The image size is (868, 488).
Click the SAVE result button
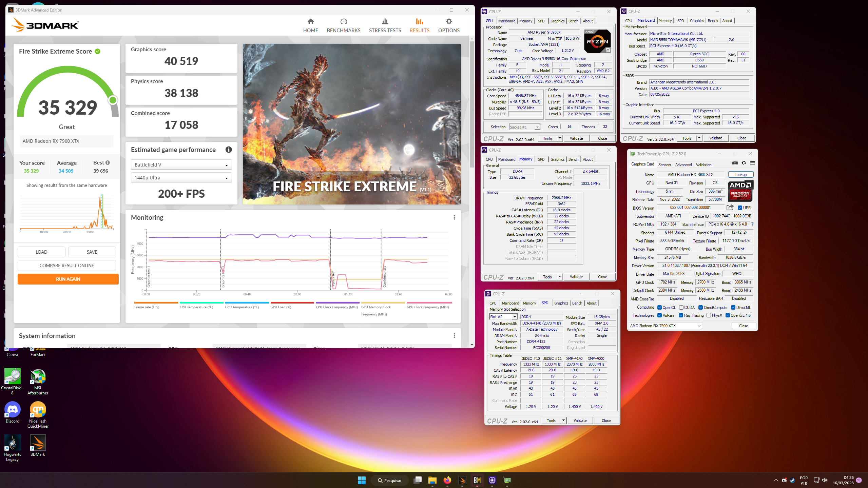92,252
